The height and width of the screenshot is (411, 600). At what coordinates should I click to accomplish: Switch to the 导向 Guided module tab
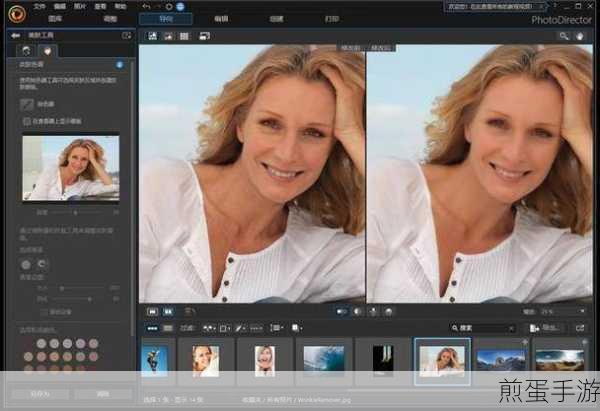click(x=166, y=19)
